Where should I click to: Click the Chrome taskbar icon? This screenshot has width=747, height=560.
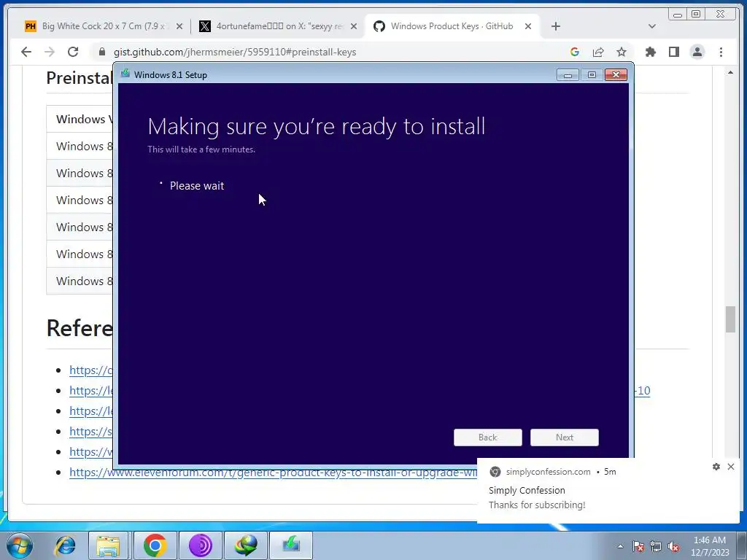(155, 545)
